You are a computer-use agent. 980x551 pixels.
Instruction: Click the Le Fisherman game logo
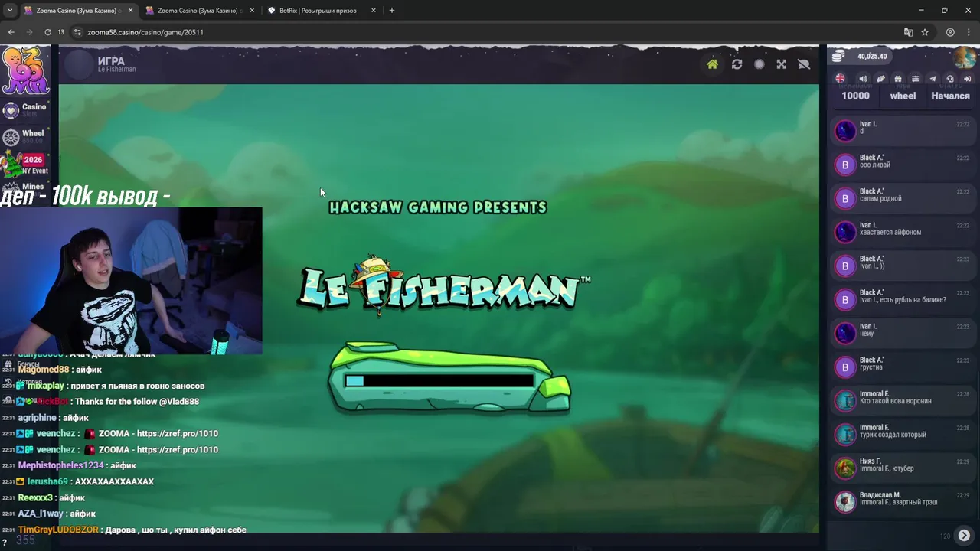point(444,285)
